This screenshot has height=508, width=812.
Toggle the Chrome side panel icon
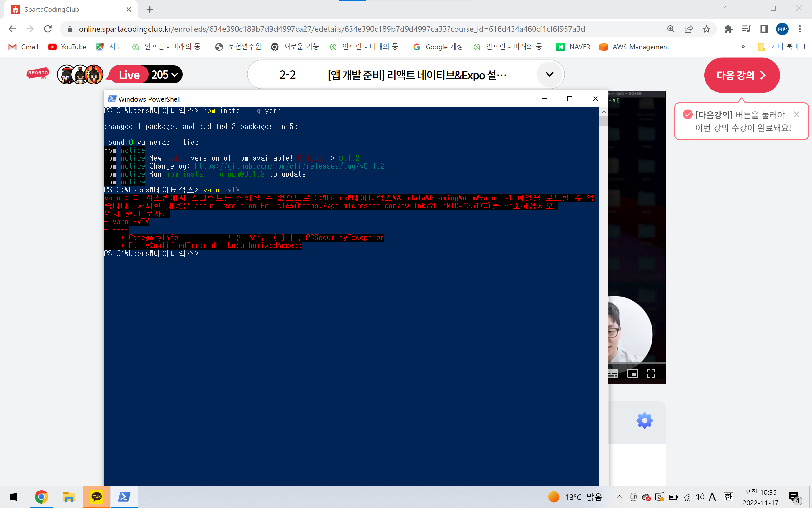pyautogui.click(x=764, y=29)
